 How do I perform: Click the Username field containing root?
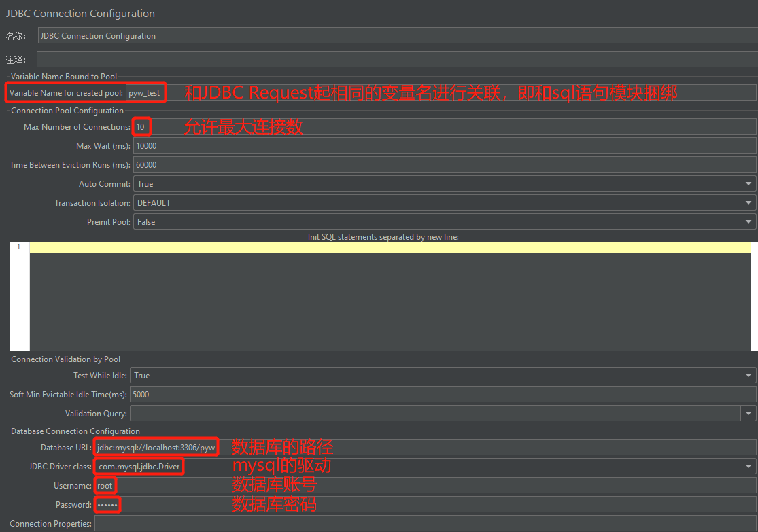(x=426, y=486)
